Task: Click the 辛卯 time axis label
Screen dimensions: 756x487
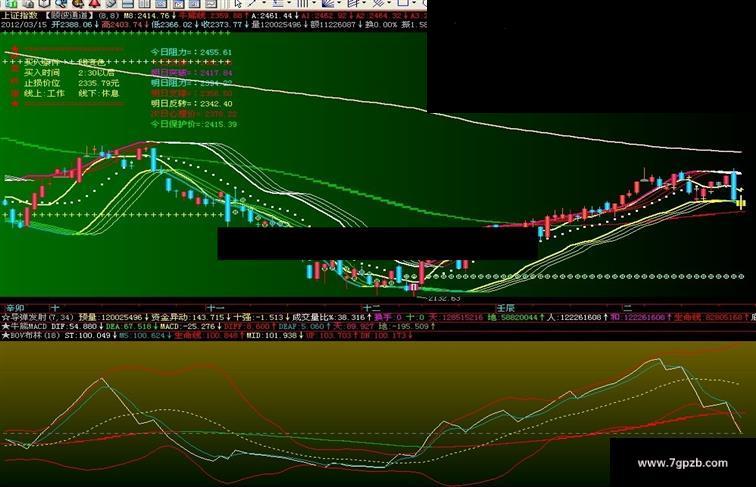Action: (x=14, y=308)
